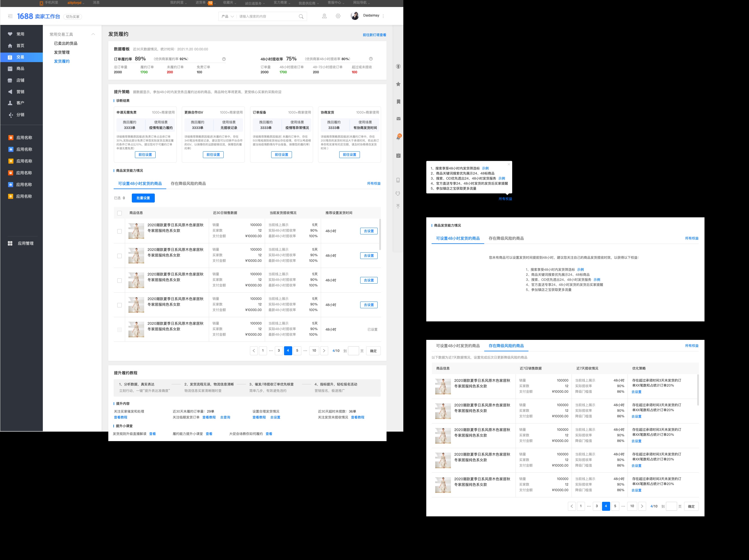Open the mail envelope icon in right sidebar
The height and width of the screenshot is (560, 749).
coord(398,119)
